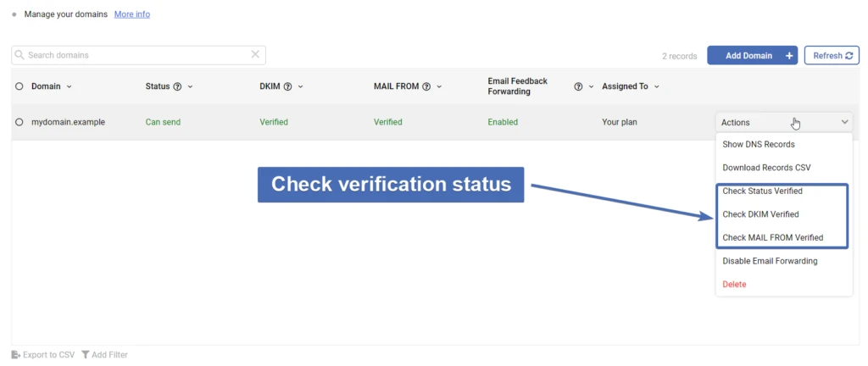This screenshot has width=868, height=366.
Task: Click the Your plan cell
Action: click(x=620, y=122)
